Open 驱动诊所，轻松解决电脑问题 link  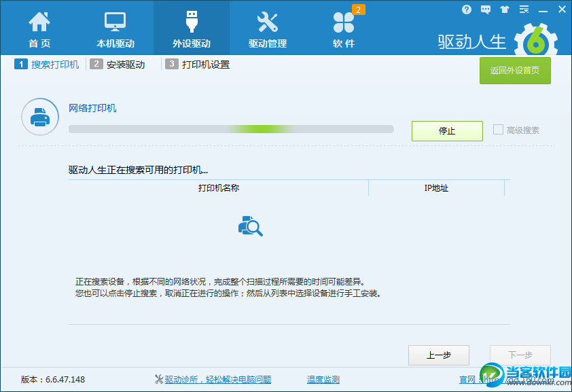[218, 380]
